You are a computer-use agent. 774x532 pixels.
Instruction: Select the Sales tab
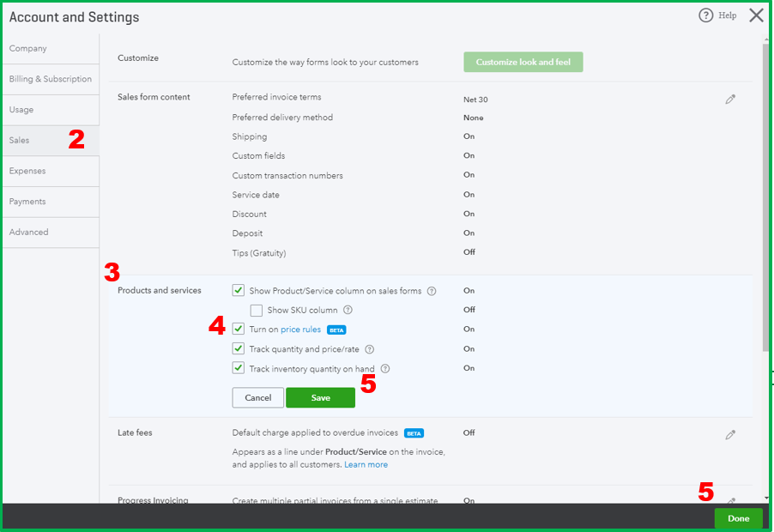tap(51, 140)
